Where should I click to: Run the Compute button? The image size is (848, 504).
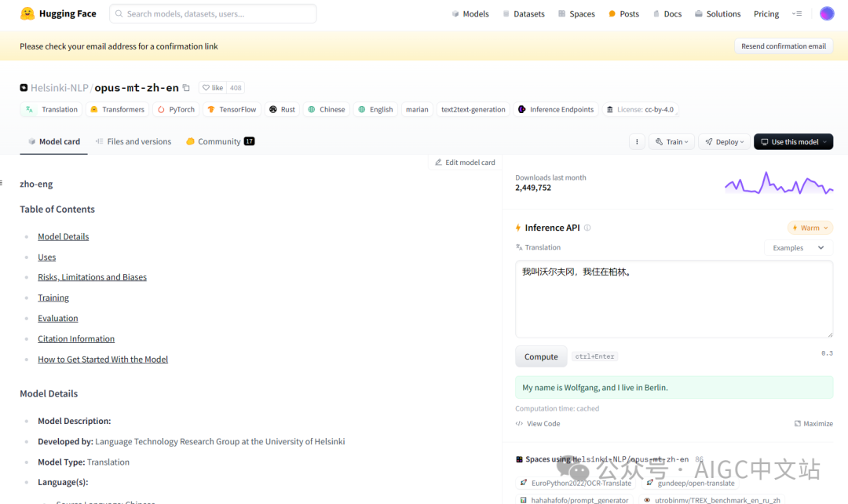(x=541, y=356)
